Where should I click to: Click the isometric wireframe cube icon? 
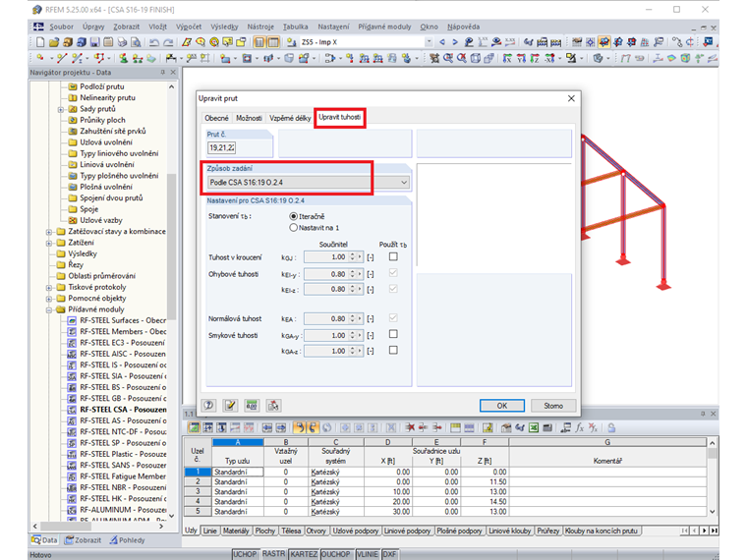pos(476,58)
